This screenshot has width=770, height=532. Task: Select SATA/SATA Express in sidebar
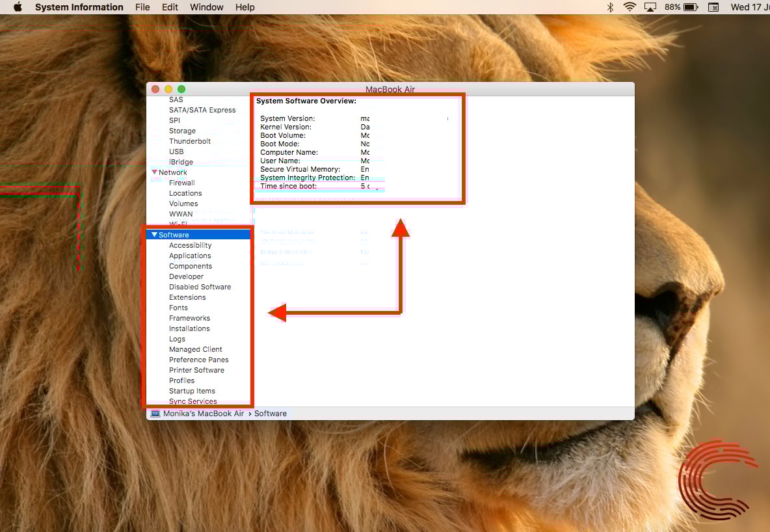(202, 110)
